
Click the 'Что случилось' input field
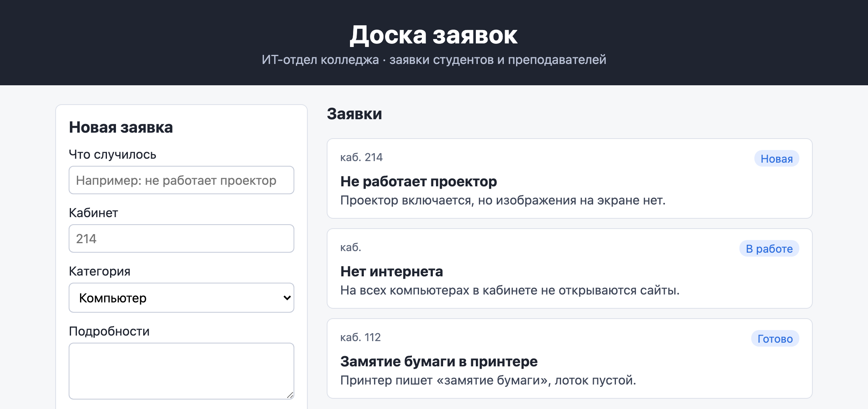coord(181,180)
